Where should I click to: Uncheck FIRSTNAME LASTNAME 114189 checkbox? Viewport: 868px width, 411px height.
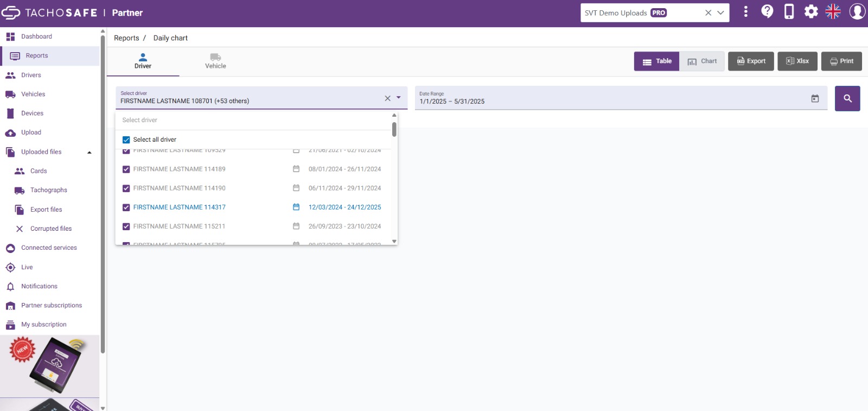point(126,169)
